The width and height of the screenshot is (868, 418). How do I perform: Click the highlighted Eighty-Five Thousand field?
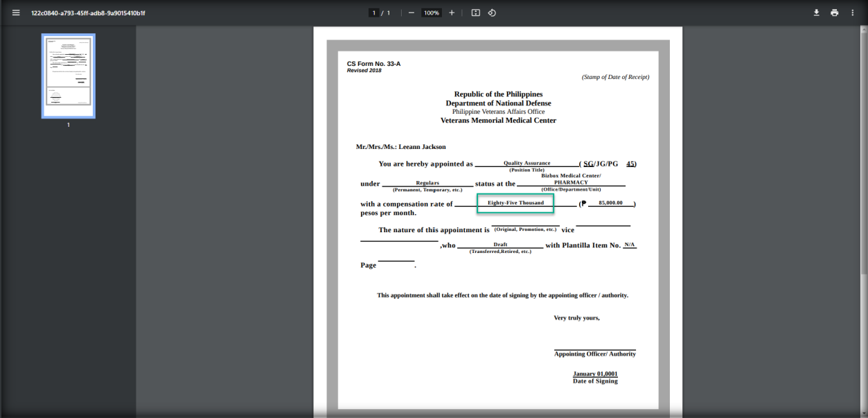(515, 203)
